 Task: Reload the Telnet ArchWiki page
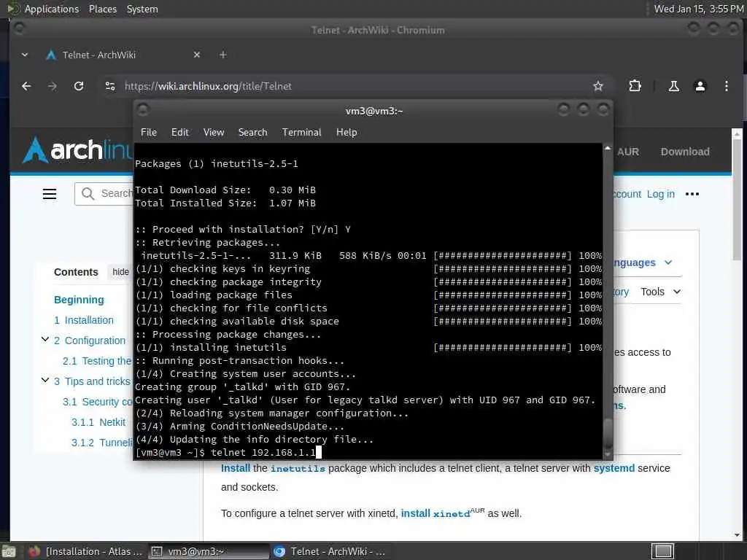pyautogui.click(x=79, y=86)
